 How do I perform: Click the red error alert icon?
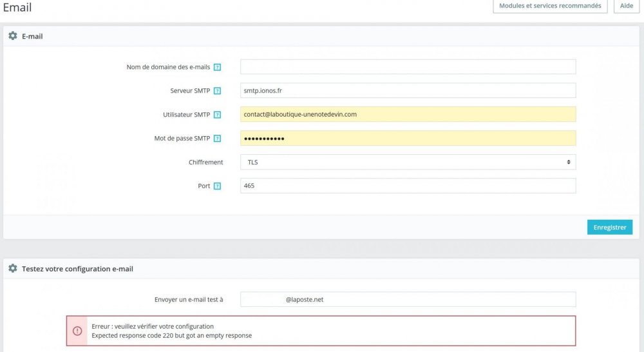77,331
